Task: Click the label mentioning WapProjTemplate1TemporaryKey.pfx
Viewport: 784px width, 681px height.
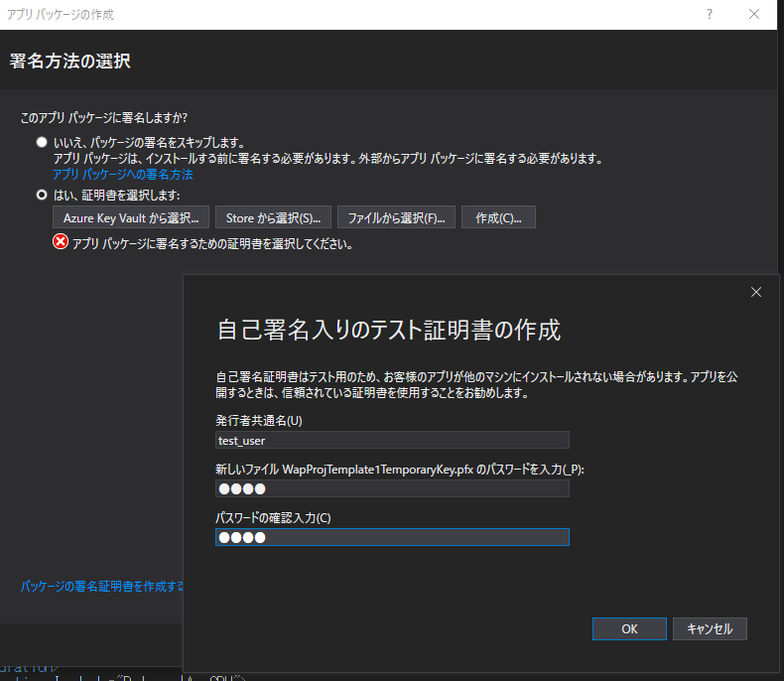Action: [400, 469]
